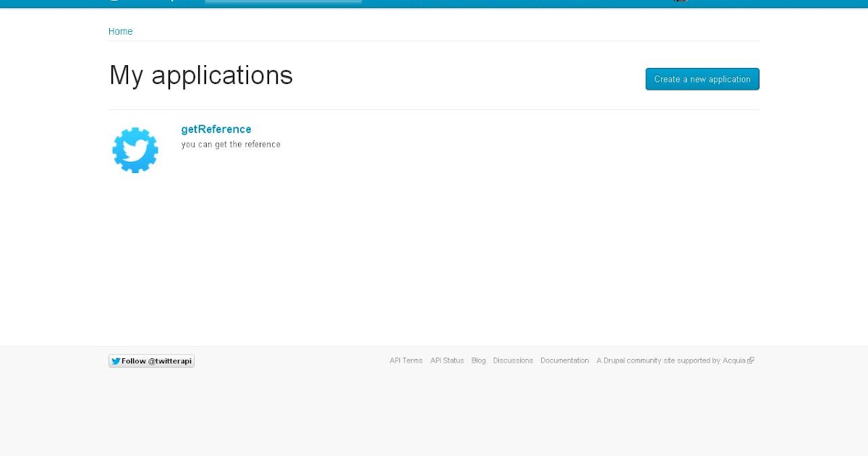868x456 pixels.
Task: Open your profile avatar in the top bar
Action: point(678,1)
